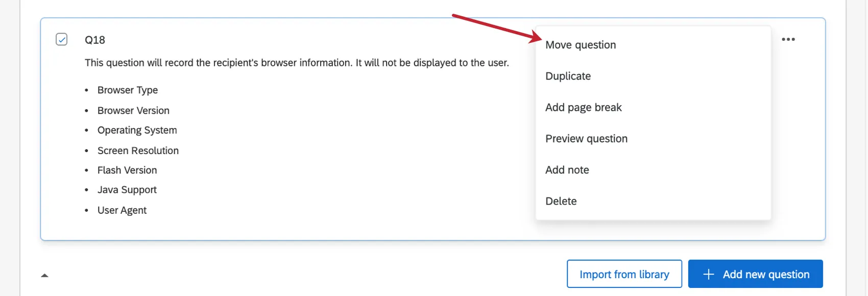The width and height of the screenshot is (868, 296).
Task: Click the Screen Resolution item
Action: coord(138,151)
